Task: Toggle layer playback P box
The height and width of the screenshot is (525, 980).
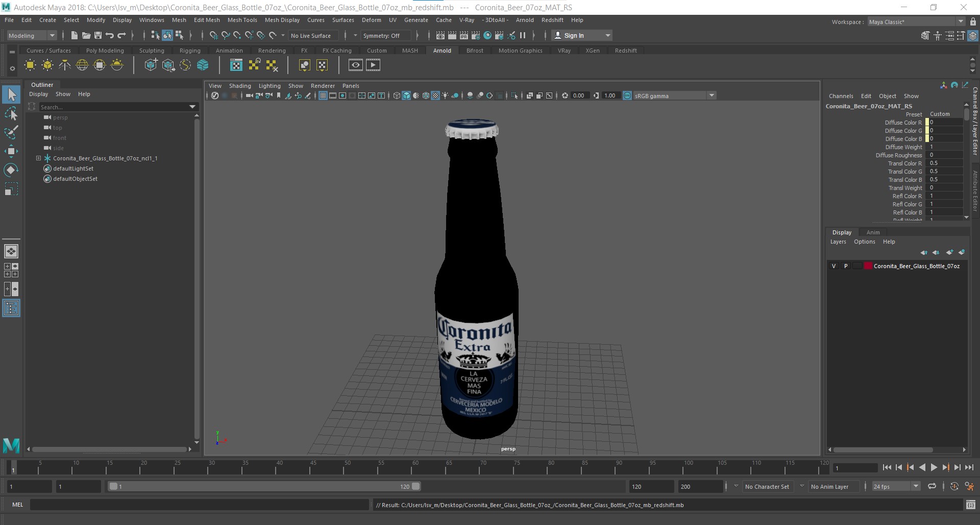Action: click(846, 266)
